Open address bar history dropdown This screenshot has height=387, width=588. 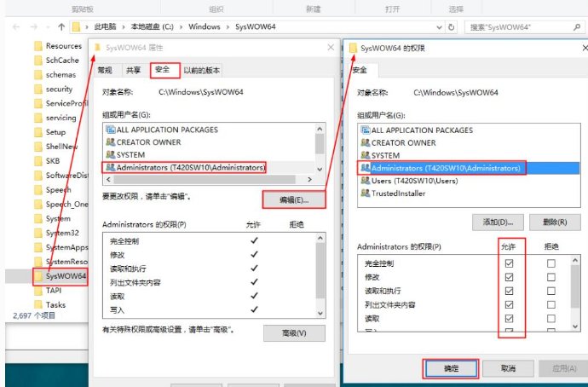point(439,27)
